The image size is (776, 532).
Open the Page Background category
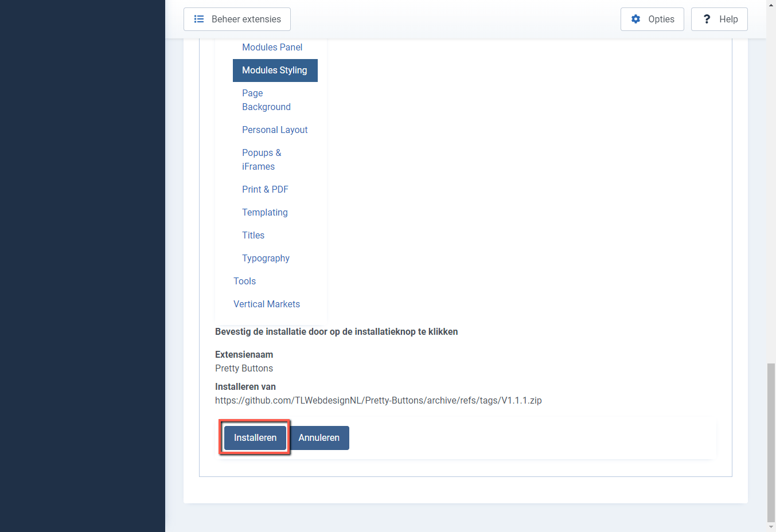point(266,100)
